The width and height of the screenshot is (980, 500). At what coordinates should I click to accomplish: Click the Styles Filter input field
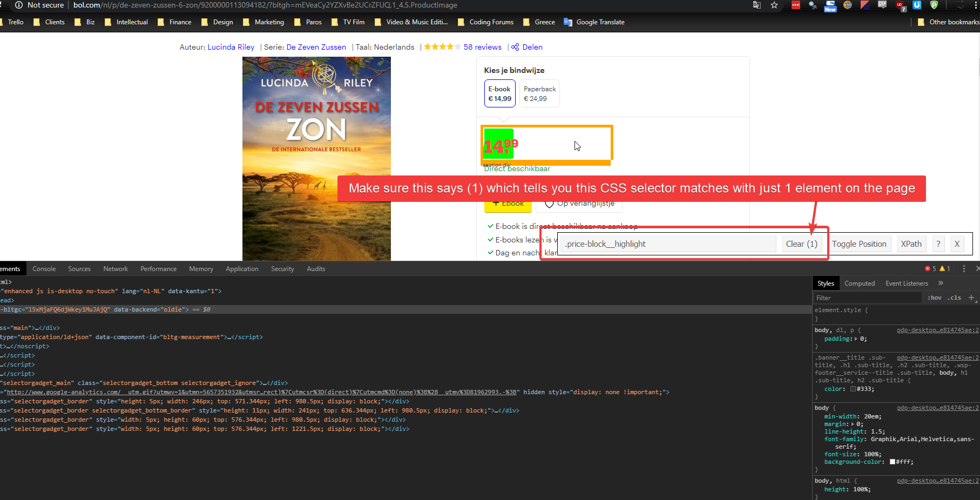coord(867,298)
